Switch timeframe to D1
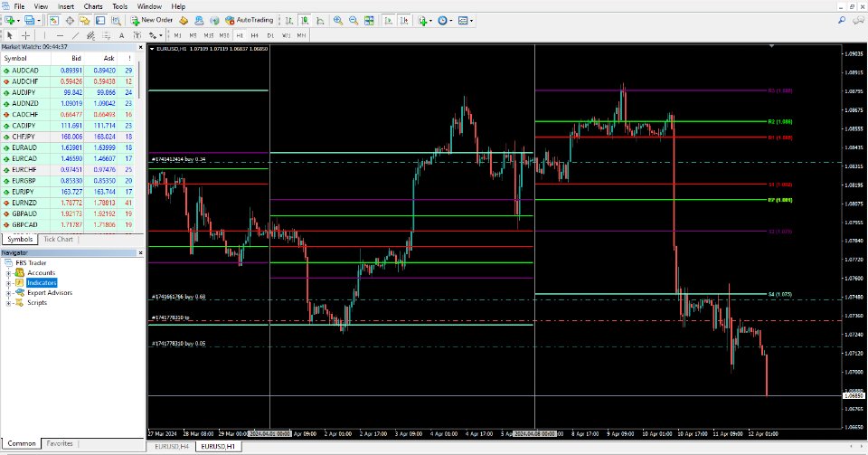The height and width of the screenshot is (455, 868). [x=270, y=35]
